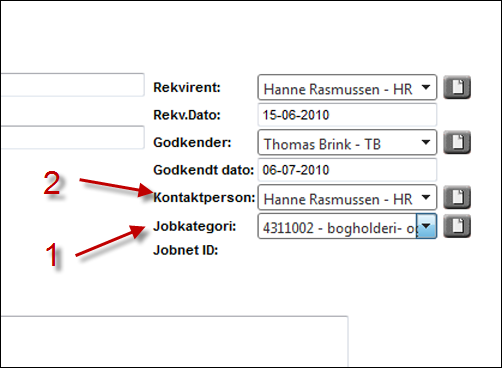Open the document icon beside Kontaktperson field

click(457, 197)
